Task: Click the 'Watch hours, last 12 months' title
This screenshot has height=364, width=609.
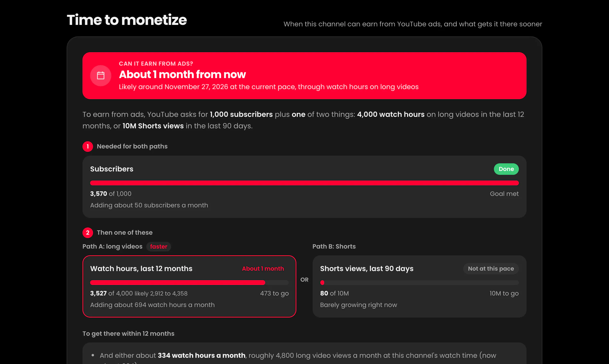Action: [x=141, y=269]
